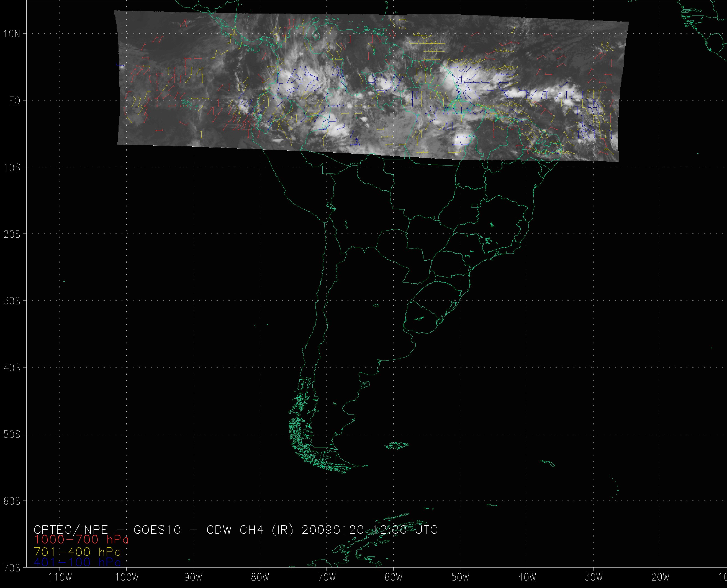The height and width of the screenshot is (588, 727).
Task: Click the 80W longitude label
Action: coord(260,577)
